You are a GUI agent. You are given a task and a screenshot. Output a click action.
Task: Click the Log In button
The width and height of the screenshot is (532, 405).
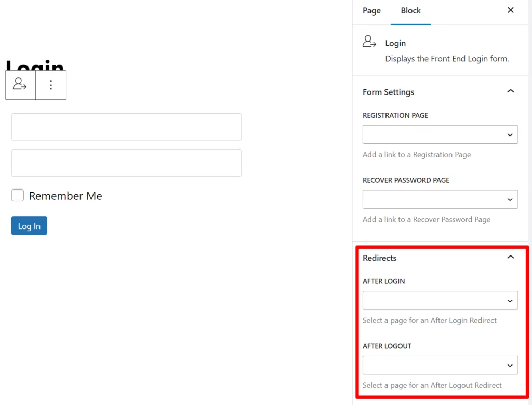[x=29, y=225]
